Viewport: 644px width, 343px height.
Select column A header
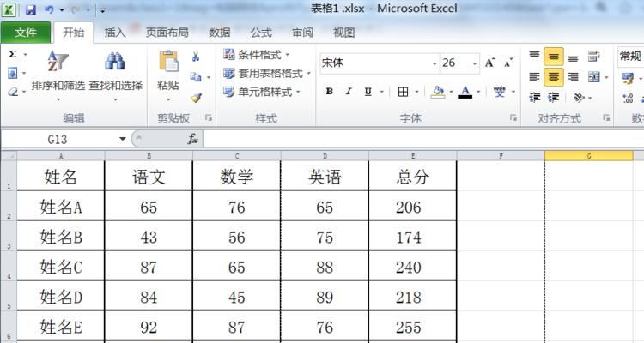61,156
